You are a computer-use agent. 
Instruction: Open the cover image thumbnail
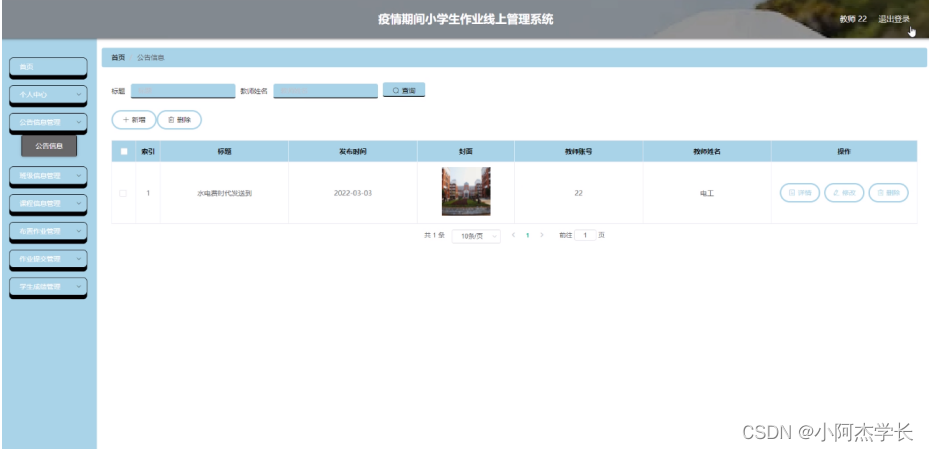click(466, 191)
